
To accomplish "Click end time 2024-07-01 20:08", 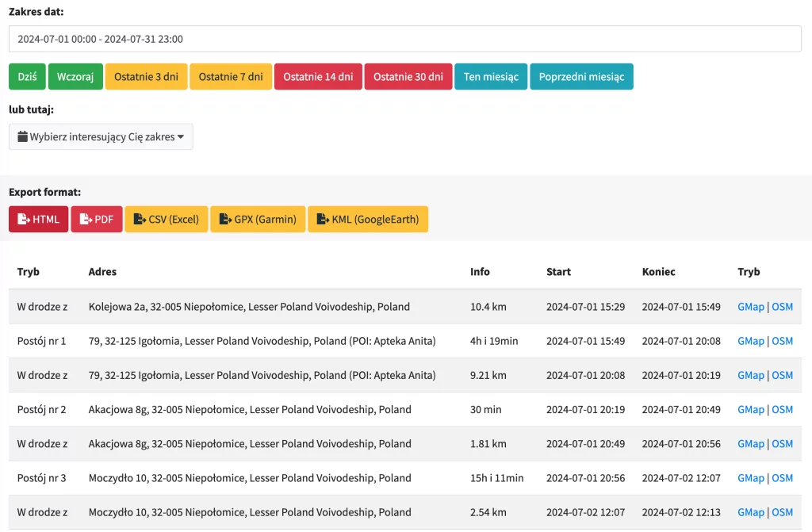I will 681,341.
